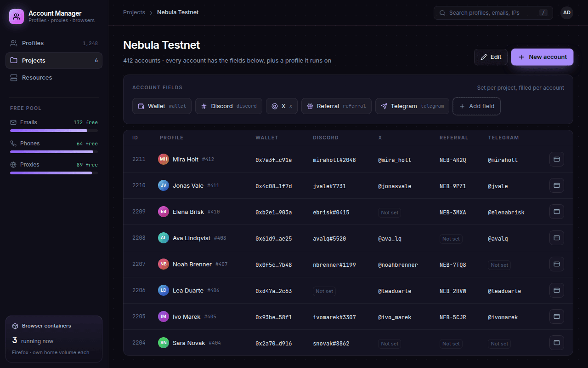
Task: Select the X field chip
Action: click(x=282, y=106)
